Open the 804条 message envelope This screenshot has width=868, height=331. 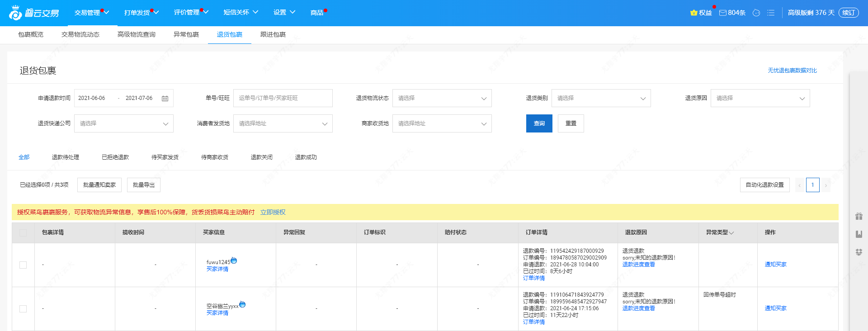723,13
